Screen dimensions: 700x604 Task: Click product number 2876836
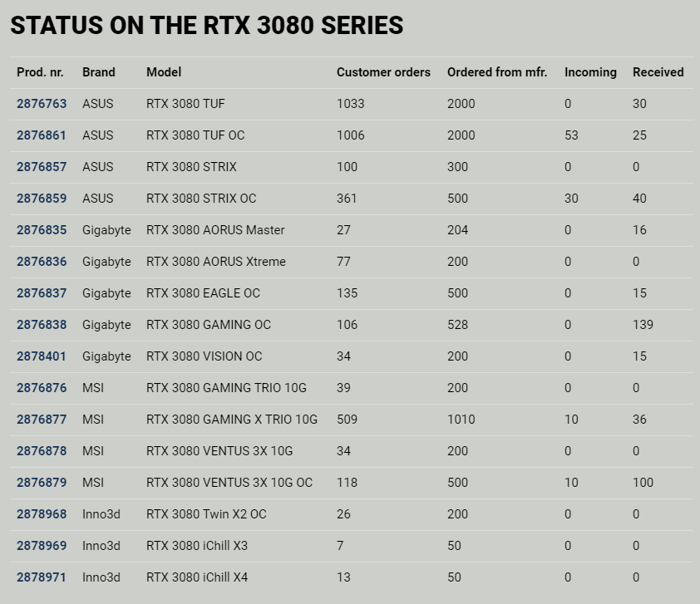tap(42, 262)
